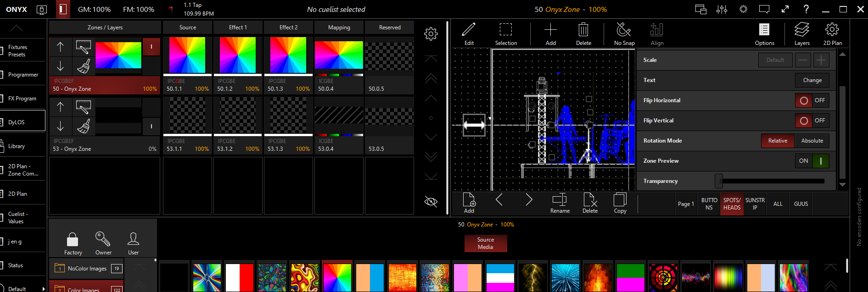Move zone 50 down with arrow
Image resolution: width=868 pixels, height=292 pixels.
[x=60, y=66]
